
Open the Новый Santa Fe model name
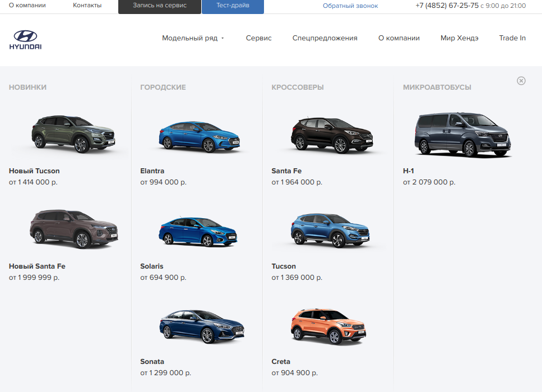coord(37,266)
